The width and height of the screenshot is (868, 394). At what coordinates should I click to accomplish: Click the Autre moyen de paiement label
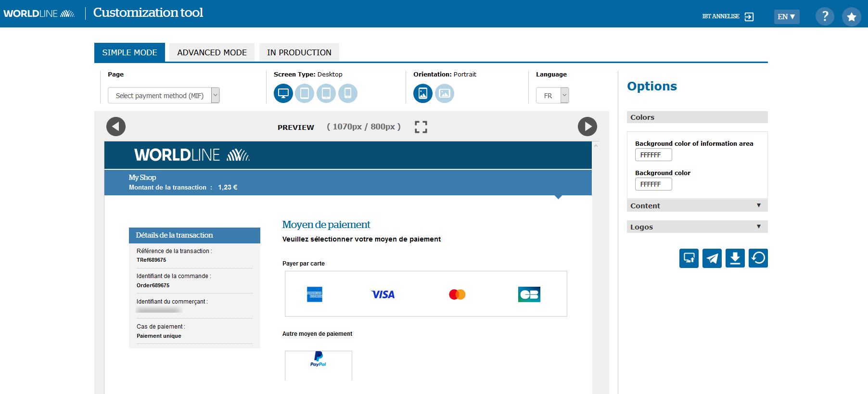click(x=317, y=334)
